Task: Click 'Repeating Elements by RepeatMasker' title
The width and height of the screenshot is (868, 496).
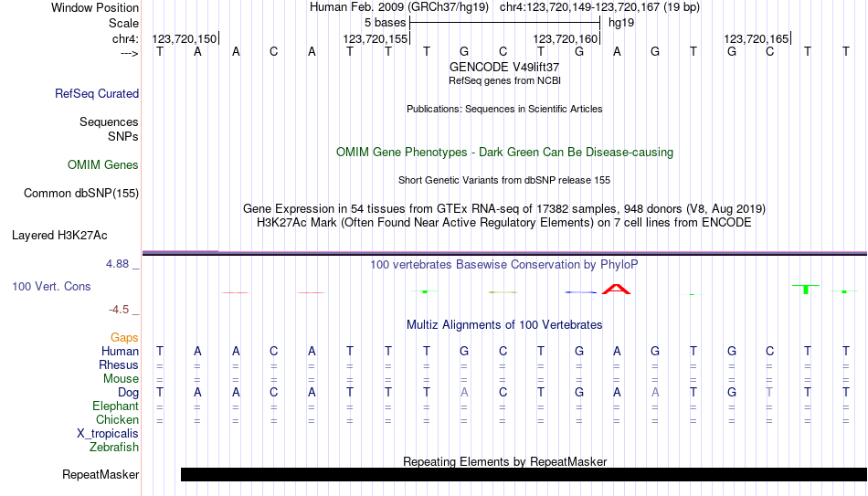Action: click(504, 461)
